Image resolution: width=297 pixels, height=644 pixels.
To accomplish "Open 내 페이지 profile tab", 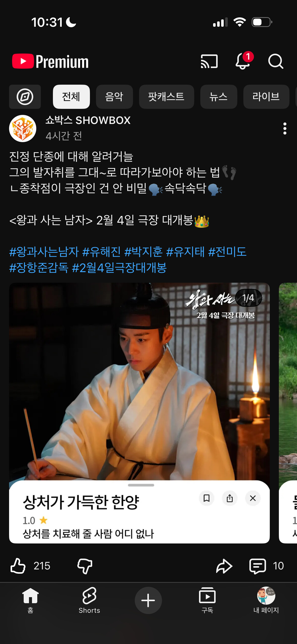I will click(x=266, y=600).
